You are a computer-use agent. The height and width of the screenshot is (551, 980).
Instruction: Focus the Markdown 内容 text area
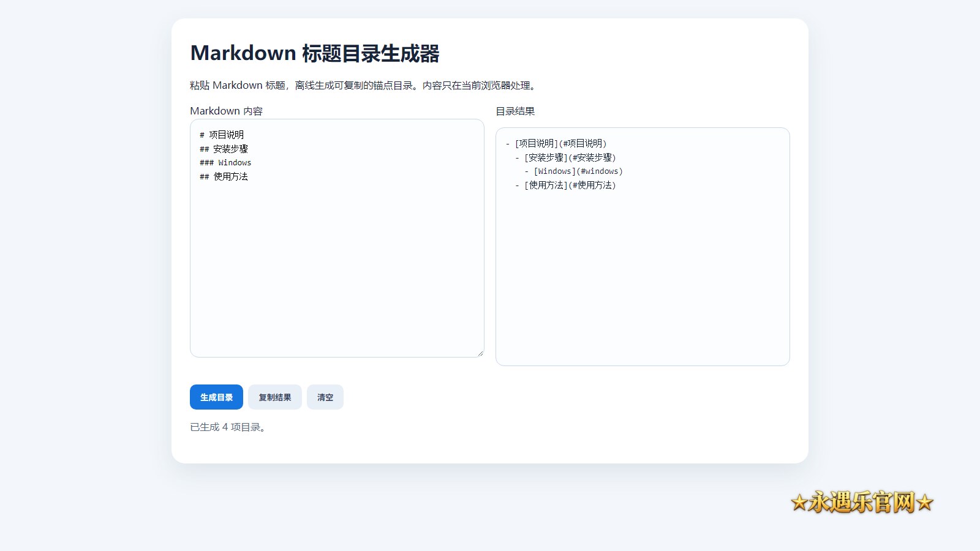coord(337,238)
